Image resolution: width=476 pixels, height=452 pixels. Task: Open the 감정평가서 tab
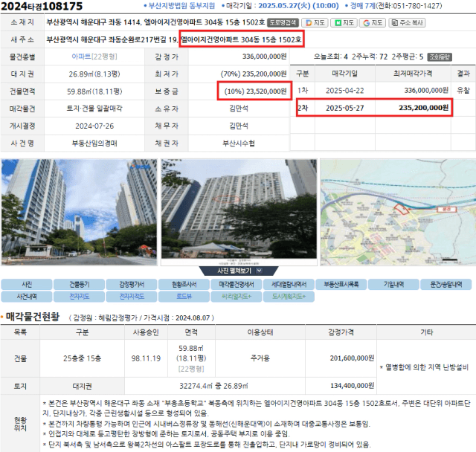[x=132, y=284]
